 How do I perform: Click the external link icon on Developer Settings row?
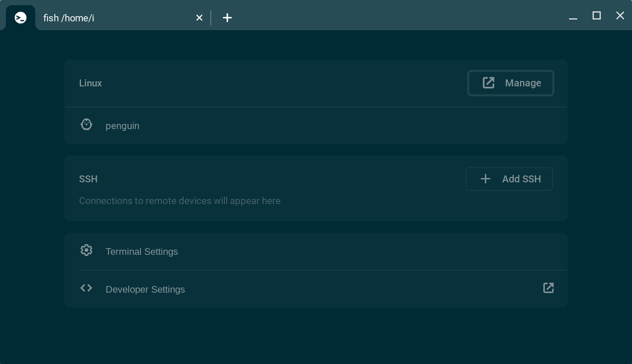548,288
